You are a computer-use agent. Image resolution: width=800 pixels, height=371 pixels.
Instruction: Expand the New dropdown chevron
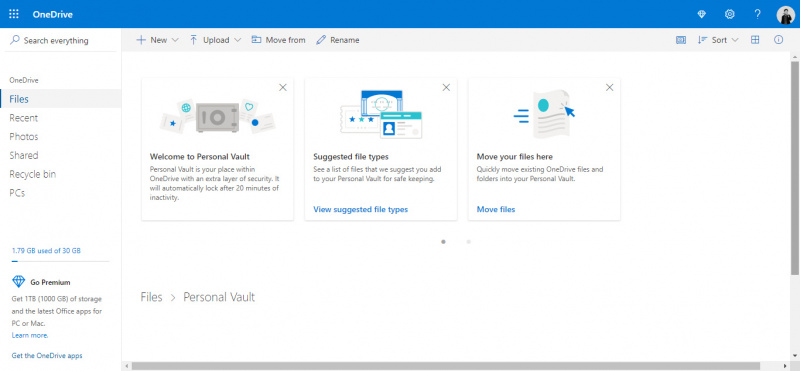[x=175, y=40]
